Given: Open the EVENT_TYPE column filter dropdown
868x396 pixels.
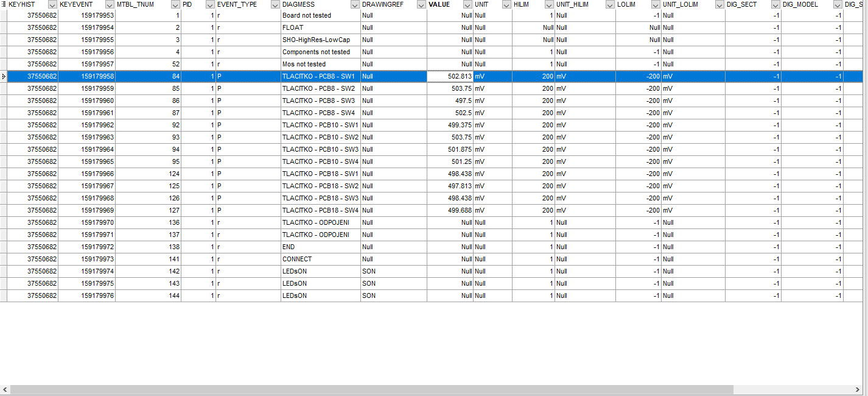Looking at the screenshot, I should click(x=275, y=4).
